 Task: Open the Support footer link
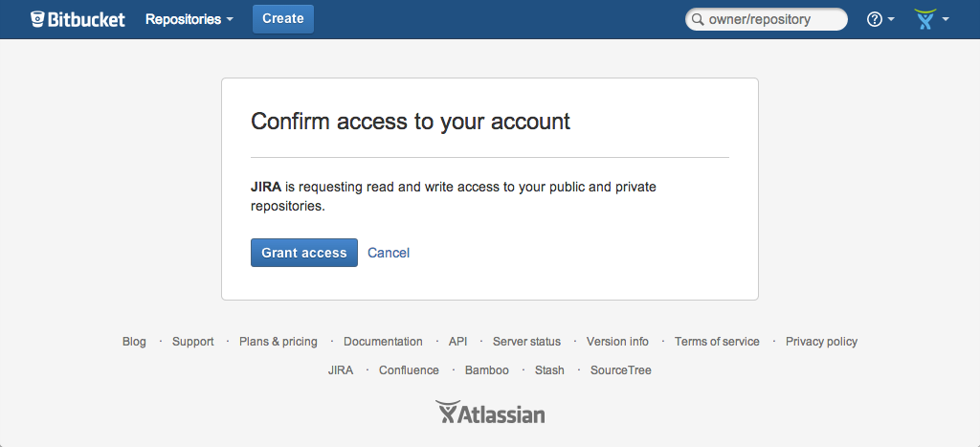(193, 342)
